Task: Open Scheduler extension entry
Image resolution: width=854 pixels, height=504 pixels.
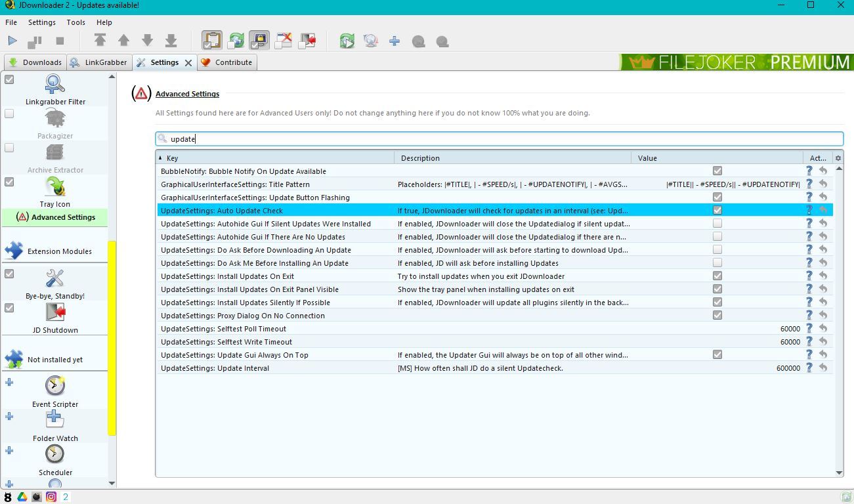Action: tap(55, 460)
